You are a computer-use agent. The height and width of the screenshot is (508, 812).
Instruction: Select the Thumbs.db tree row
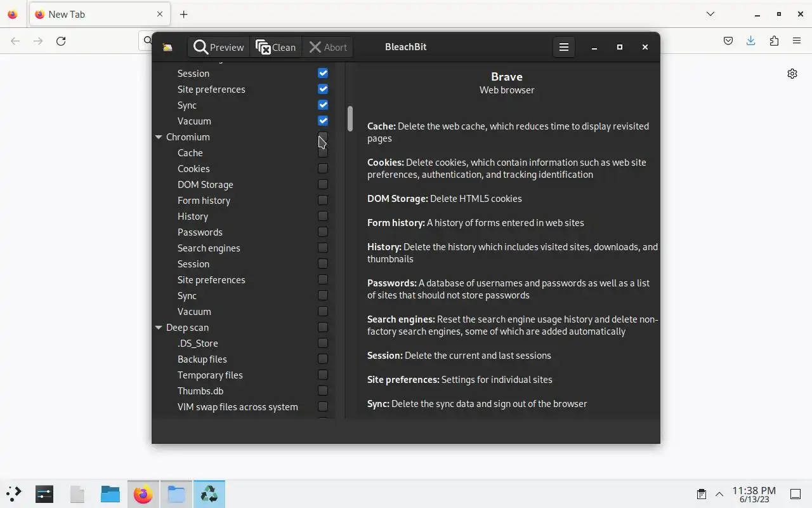point(244,391)
